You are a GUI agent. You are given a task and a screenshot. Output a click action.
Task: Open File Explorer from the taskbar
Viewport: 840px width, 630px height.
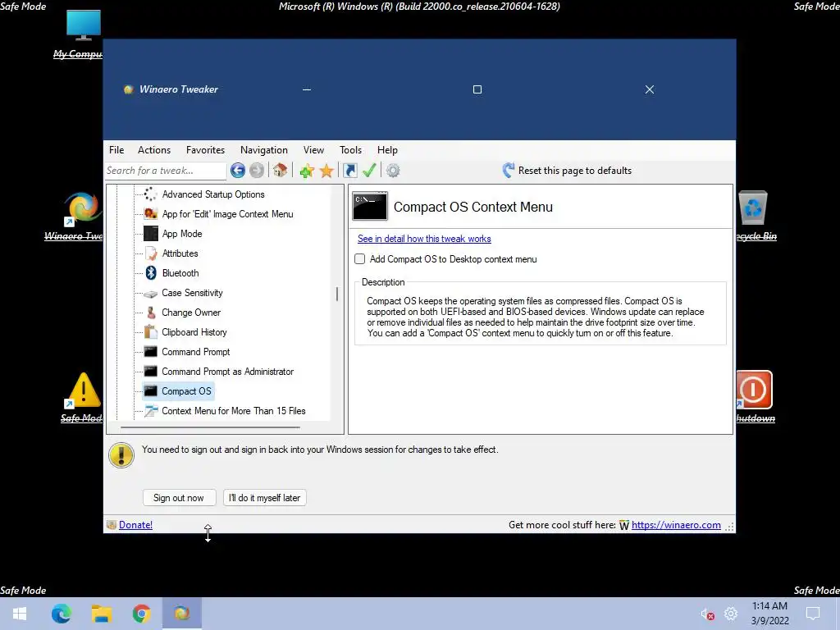pyautogui.click(x=101, y=614)
